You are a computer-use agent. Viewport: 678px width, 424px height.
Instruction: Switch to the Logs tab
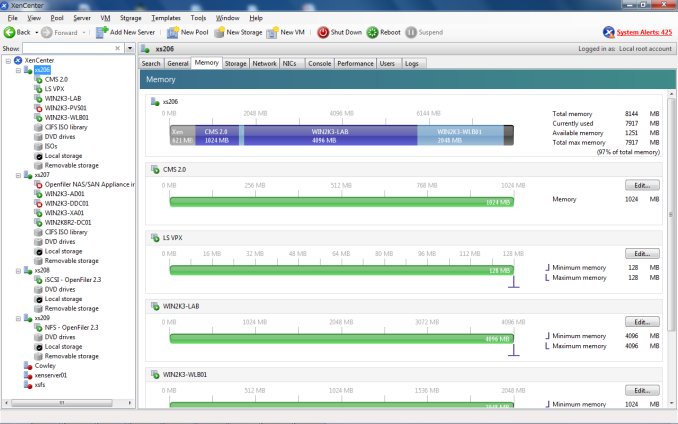(x=411, y=64)
